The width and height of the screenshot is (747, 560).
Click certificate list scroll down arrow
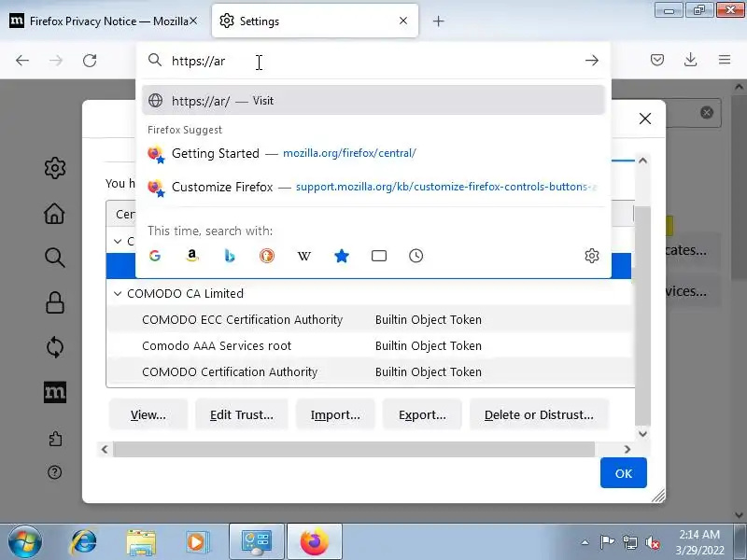(642, 433)
